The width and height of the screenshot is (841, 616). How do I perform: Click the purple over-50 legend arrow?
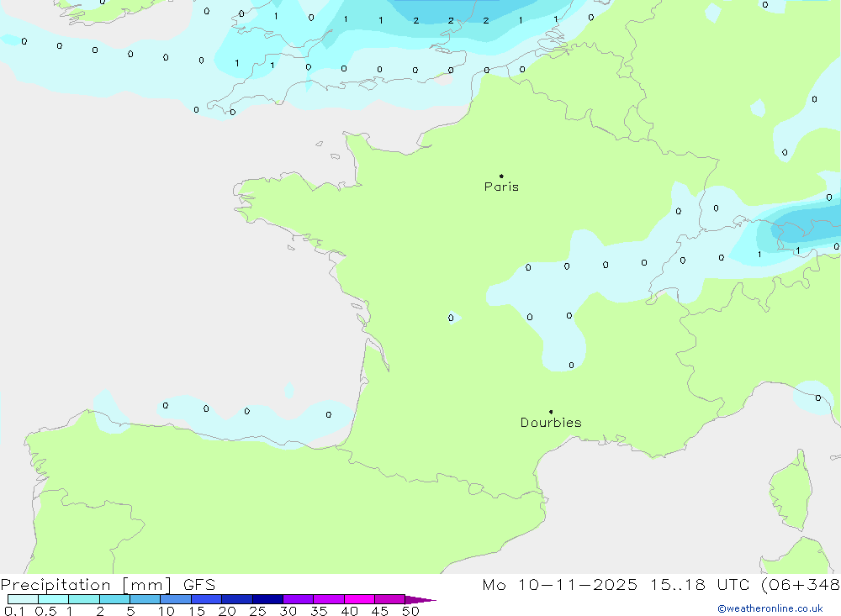pyautogui.click(x=420, y=599)
